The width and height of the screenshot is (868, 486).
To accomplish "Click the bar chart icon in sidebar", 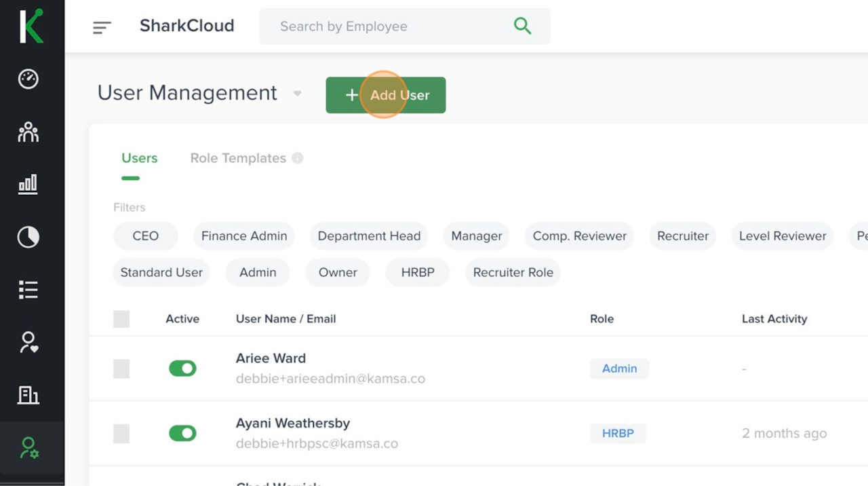I will click(x=28, y=184).
